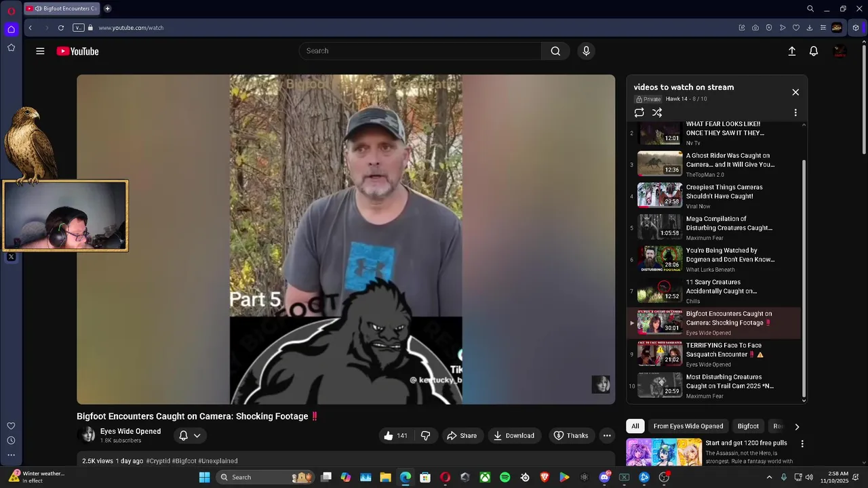Open Opera sidebar bookmarks heart
This screenshot has width=868, height=488.
tap(11, 426)
